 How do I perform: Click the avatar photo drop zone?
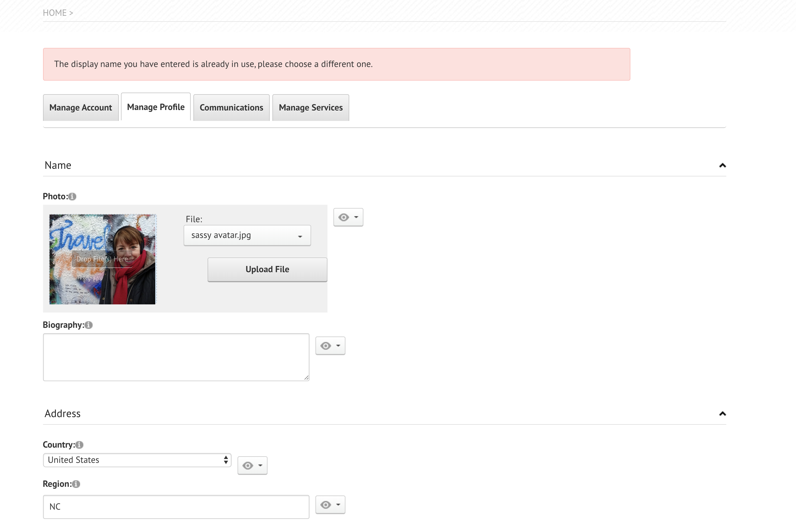click(x=102, y=259)
